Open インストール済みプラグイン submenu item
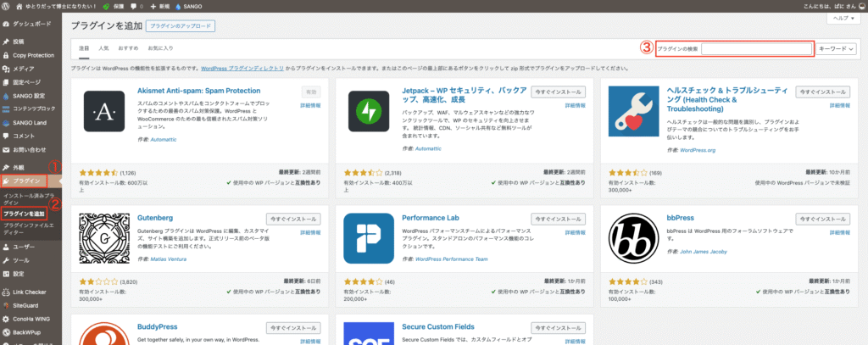 (x=29, y=199)
